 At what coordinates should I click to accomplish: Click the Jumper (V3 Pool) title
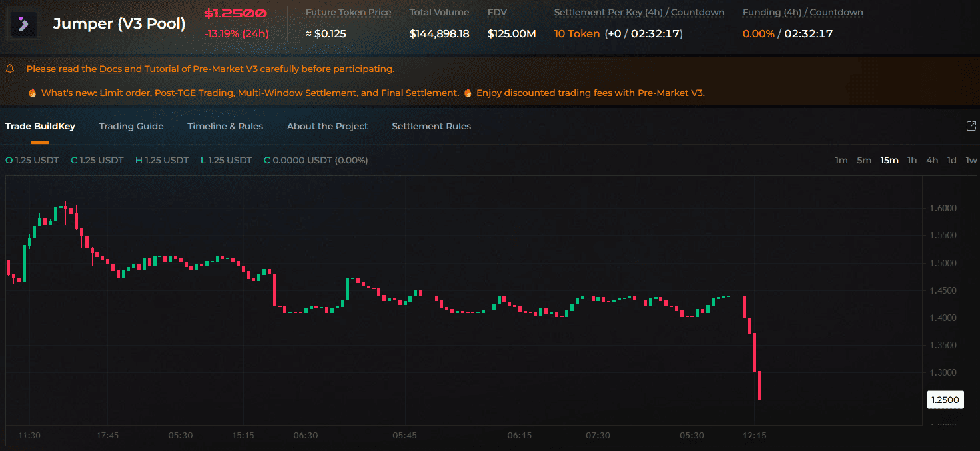tap(119, 25)
